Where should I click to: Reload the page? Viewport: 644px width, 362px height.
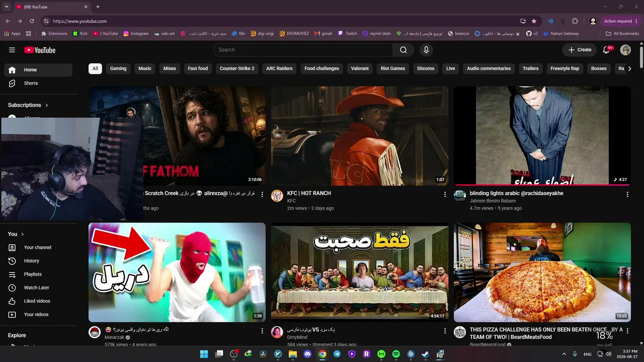32,21
